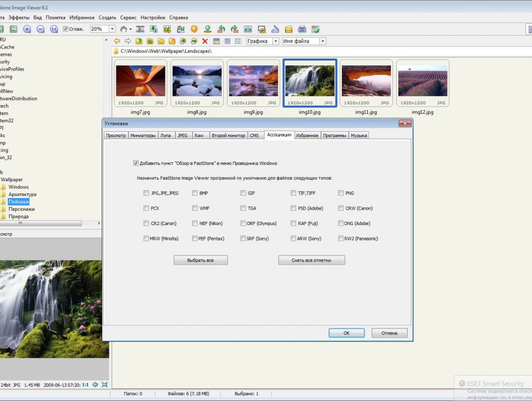This screenshot has width=532, height=401.
Task: Open the resize/resample image tool
Action: pos(154,29)
